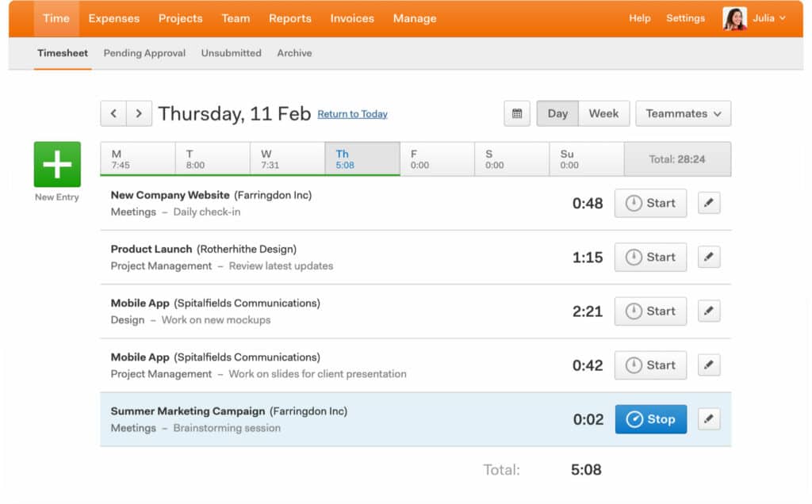Open the Team menu
This screenshot has height=504, width=812.
coord(236,18)
